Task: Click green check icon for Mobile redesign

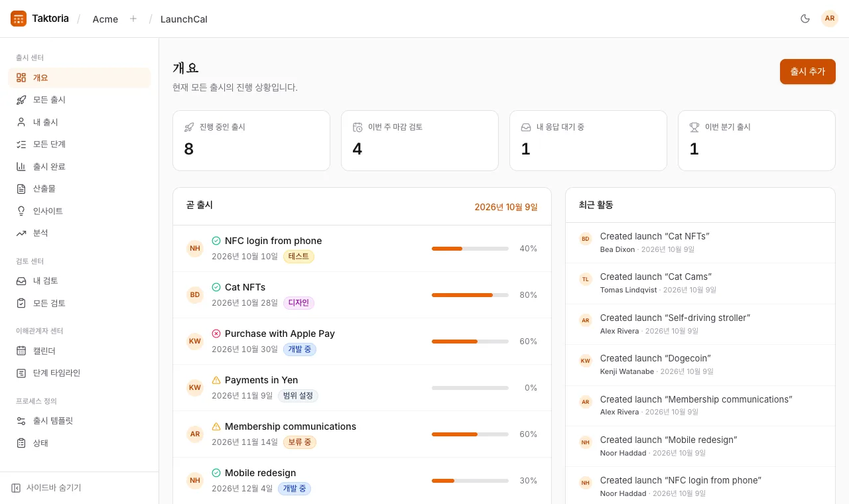Action: pyautogui.click(x=216, y=473)
